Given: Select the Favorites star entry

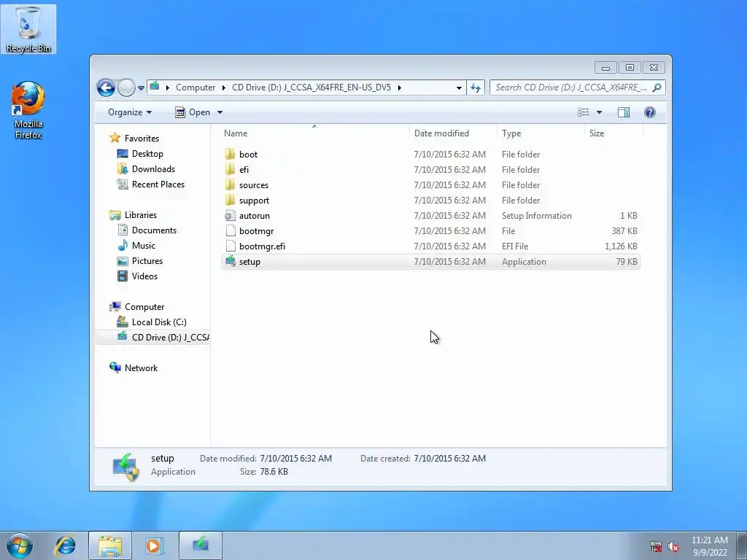Looking at the screenshot, I should click(x=134, y=138).
